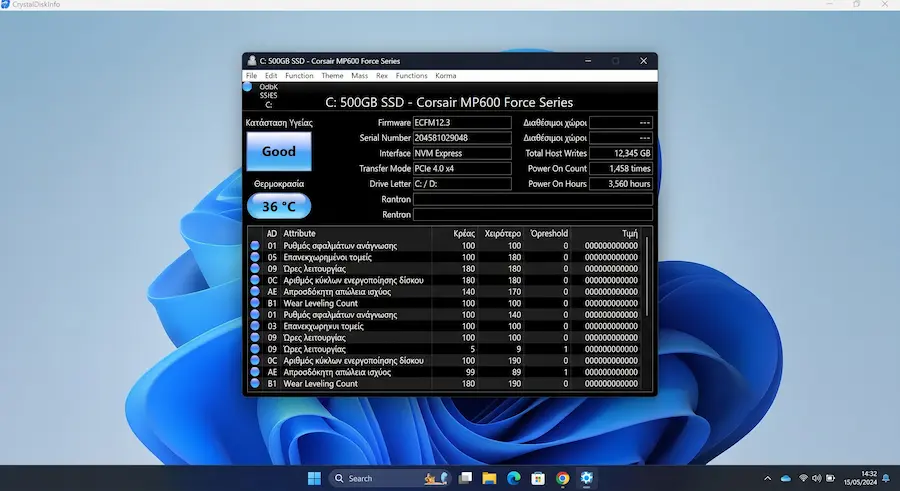The width and height of the screenshot is (900, 491).
Task: Click status circle of row 05 Επανεκχωρημένοι τομείς
Action: point(255,257)
